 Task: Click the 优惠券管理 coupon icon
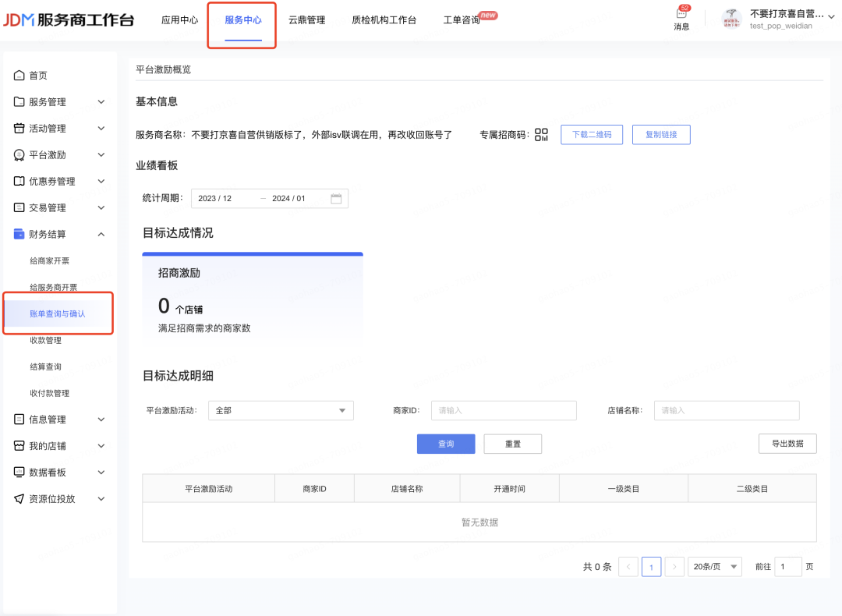[x=19, y=182]
